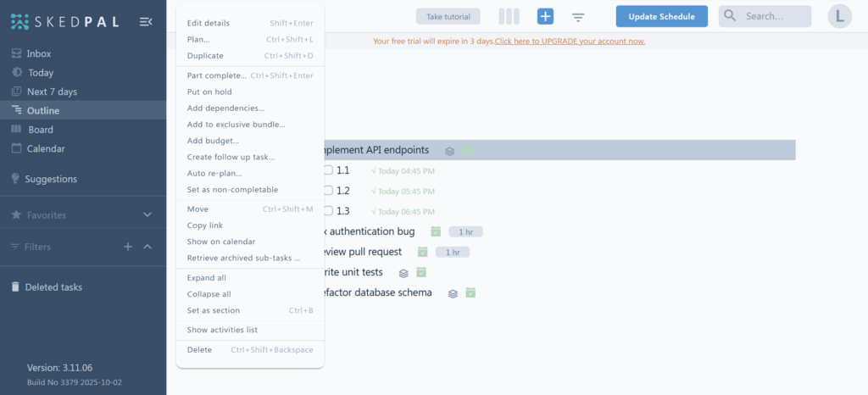This screenshot has height=395, width=868.
Task: Click the blue plus add task icon
Action: (x=545, y=16)
